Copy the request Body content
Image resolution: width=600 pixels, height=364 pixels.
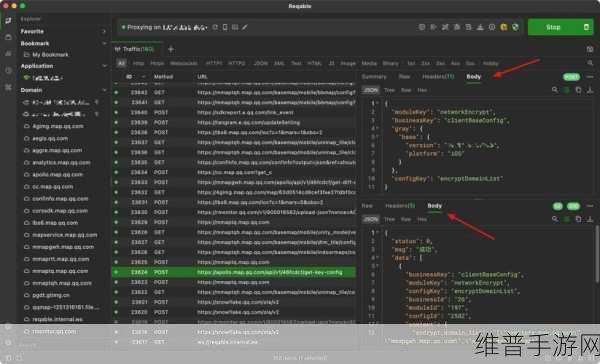click(578, 90)
